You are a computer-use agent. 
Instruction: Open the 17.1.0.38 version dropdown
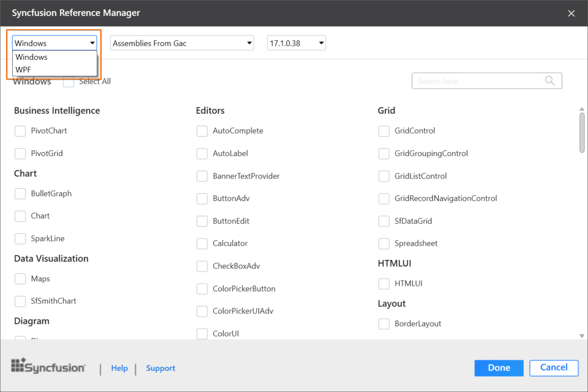tap(297, 43)
